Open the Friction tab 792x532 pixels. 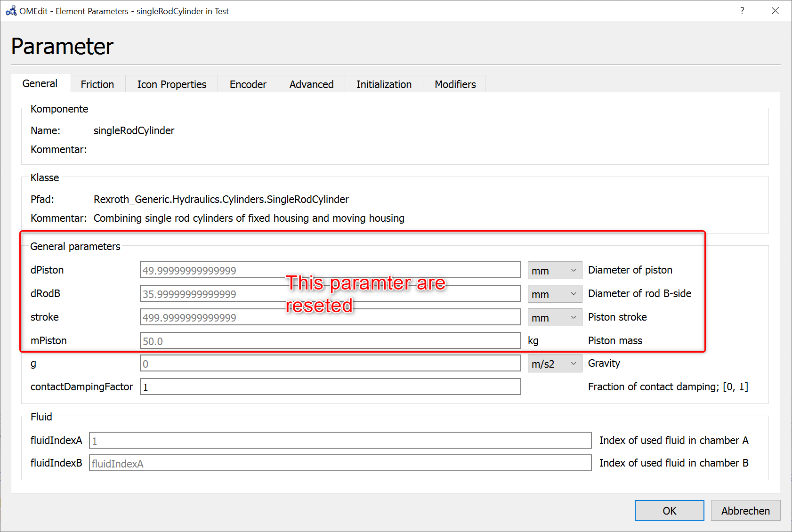click(97, 84)
